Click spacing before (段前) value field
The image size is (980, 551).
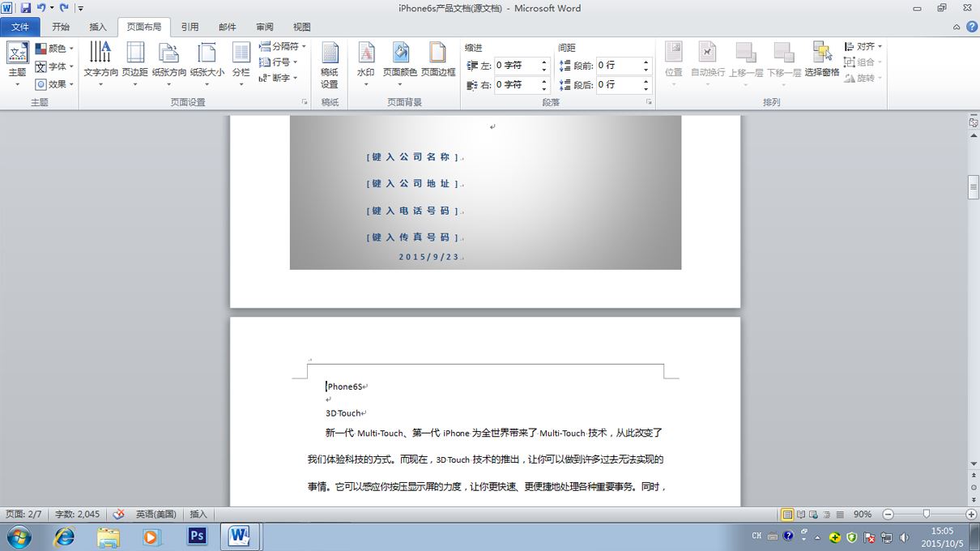(x=619, y=65)
